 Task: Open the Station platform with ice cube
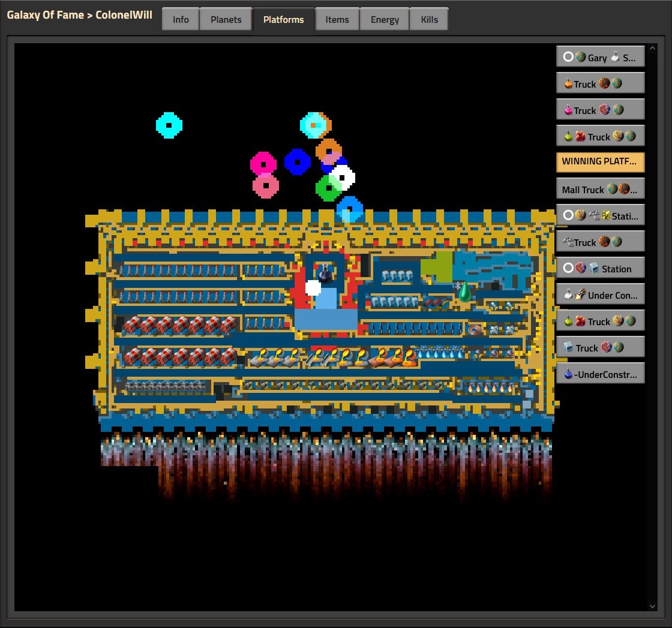tap(600, 268)
